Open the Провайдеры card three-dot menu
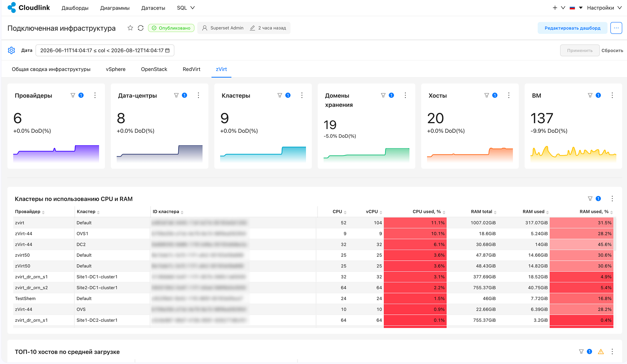This screenshot has height=364, width=627. click(95, 95)
